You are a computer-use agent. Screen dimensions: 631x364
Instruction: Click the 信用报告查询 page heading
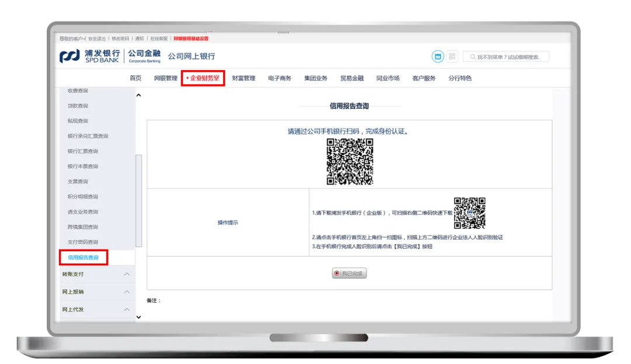click(x=349, y=106)
